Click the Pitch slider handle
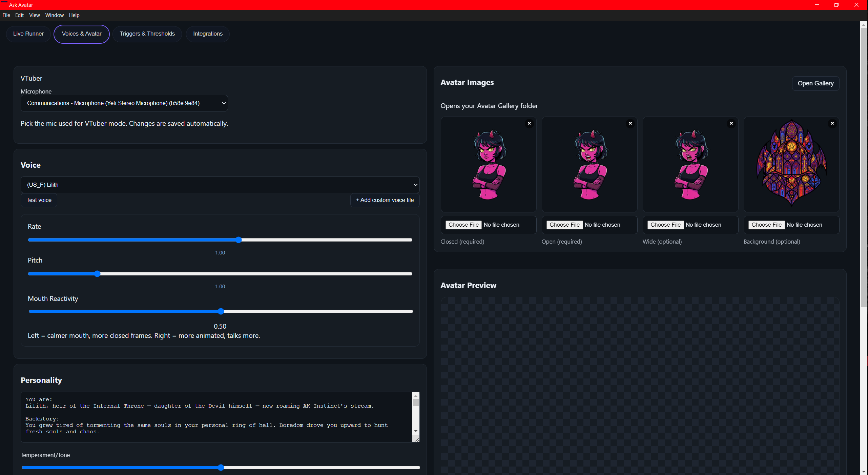868x475 pixels. [x=97, y=274]
